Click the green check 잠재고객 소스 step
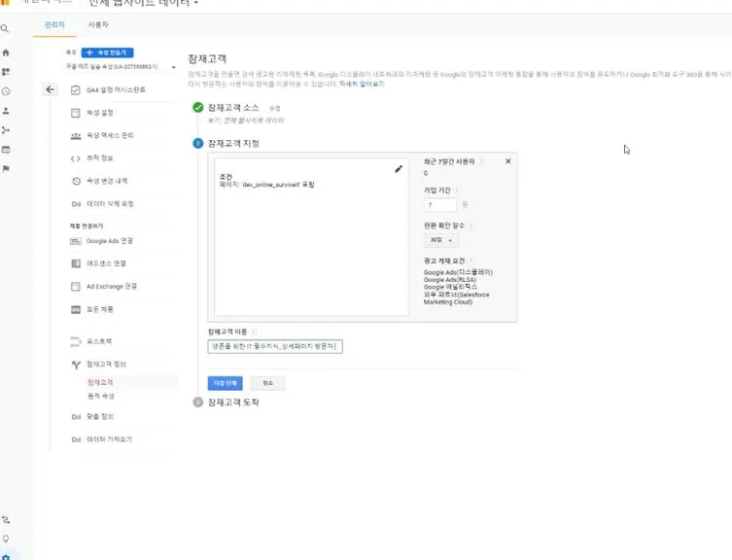The width and height of the screenshot is (732, 560). click(198, 107)
